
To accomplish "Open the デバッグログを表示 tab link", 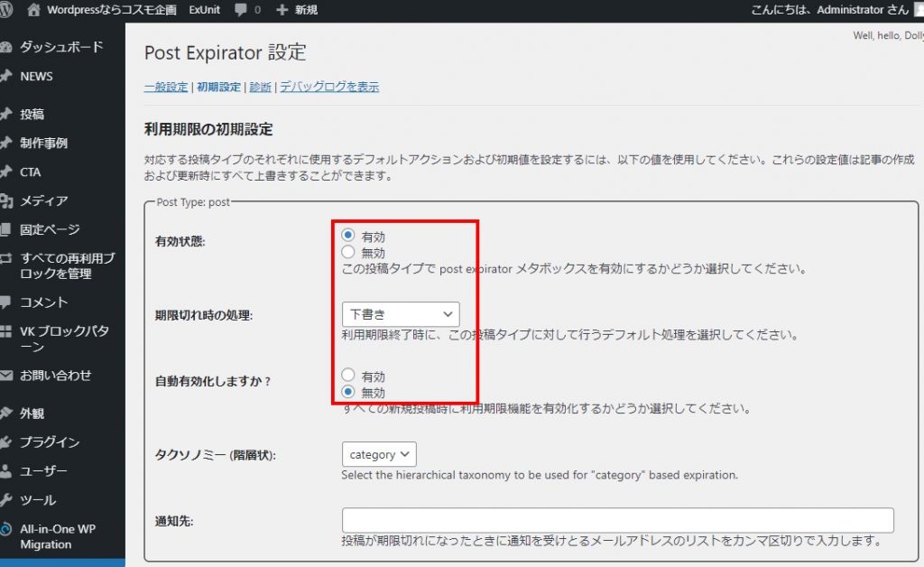I will [329, 88].
